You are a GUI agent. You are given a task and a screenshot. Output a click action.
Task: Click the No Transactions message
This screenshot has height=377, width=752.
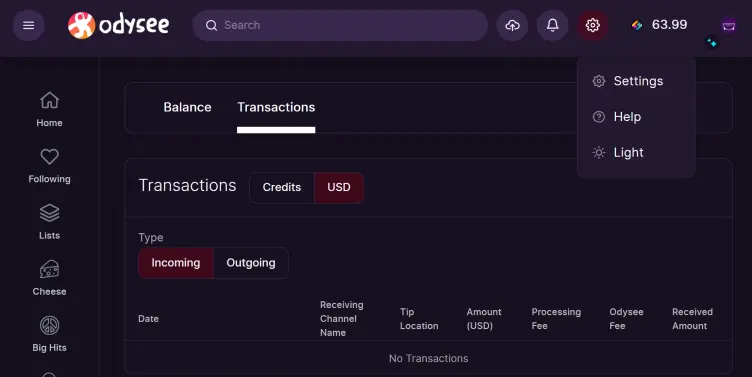(x=428, y=358)
